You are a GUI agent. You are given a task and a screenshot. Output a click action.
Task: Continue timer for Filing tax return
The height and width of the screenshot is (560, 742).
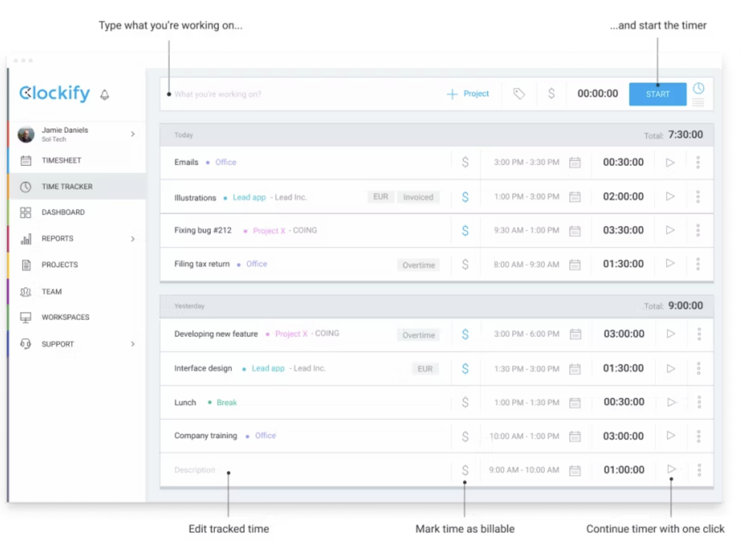coord(670,263)
